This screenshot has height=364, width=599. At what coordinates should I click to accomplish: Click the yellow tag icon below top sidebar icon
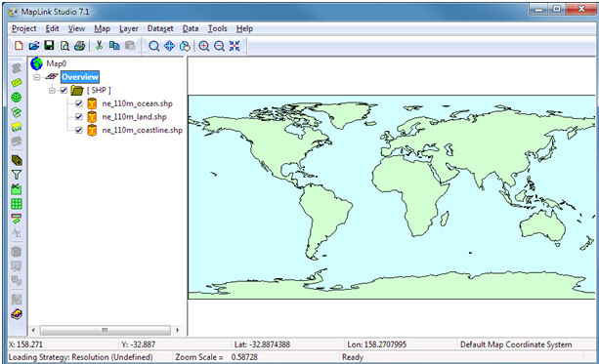point(16,83)
